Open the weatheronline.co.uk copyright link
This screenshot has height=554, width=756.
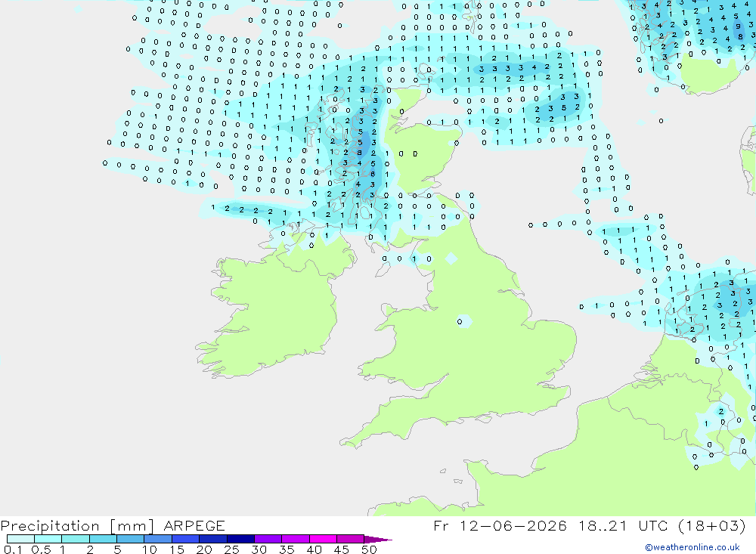tap(692, 547)
